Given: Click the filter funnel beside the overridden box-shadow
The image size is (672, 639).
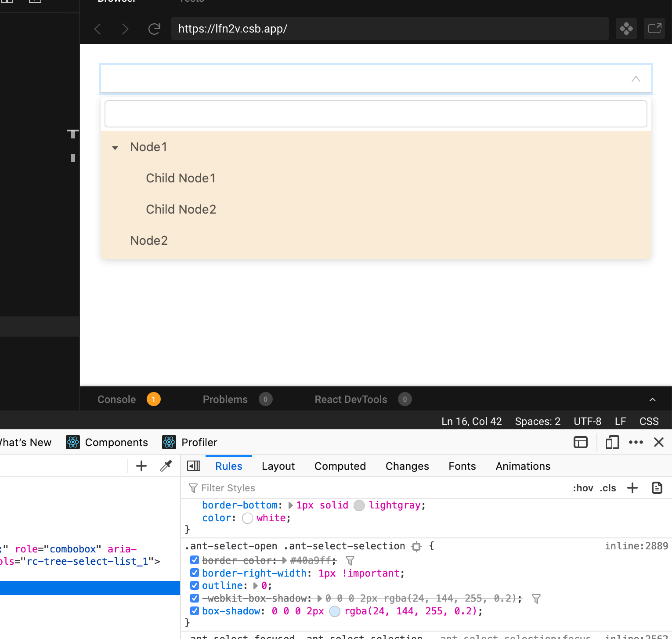Looking at the screenshot, I should point(536,599).
